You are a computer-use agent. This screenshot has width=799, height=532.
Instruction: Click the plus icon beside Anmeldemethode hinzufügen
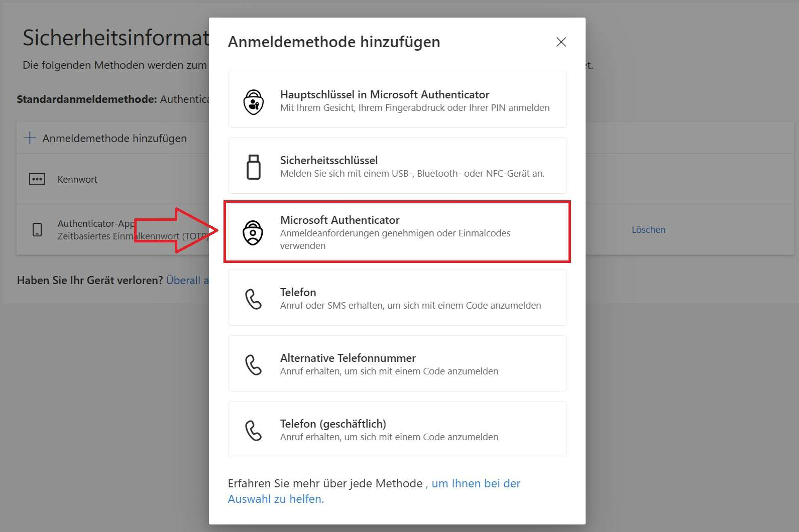(30, 138)
